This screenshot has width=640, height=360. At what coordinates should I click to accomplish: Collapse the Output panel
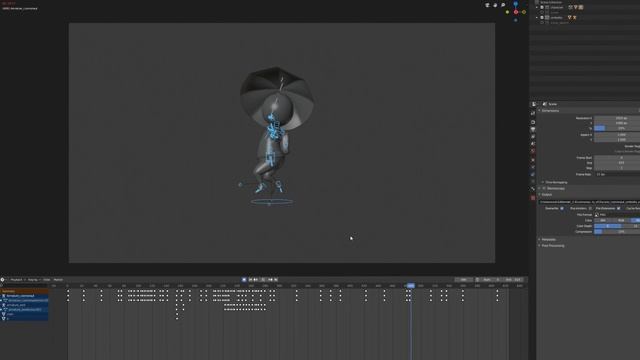point(540,194)
